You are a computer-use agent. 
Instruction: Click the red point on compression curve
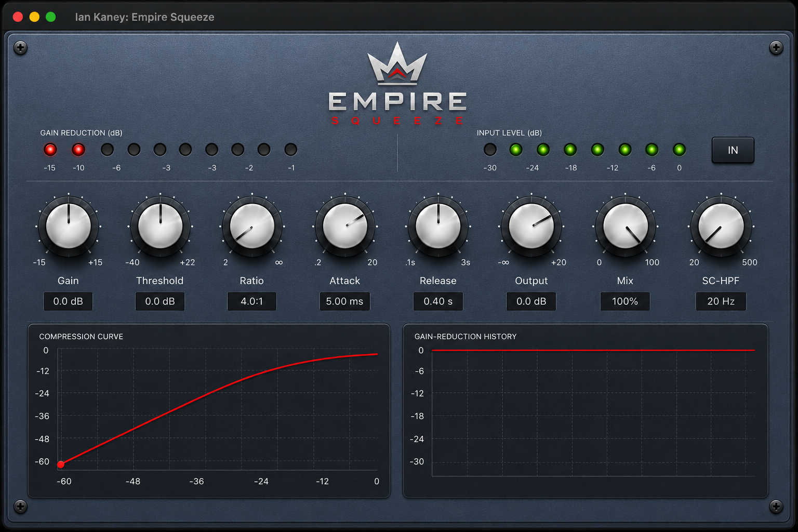[x=61, y=464]
